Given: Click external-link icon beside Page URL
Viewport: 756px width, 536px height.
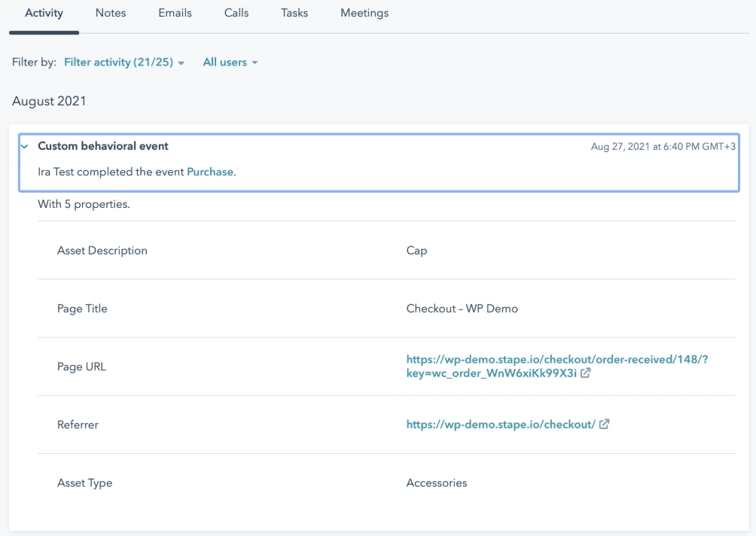Looking at the screenshot, I should pos(585,373).
